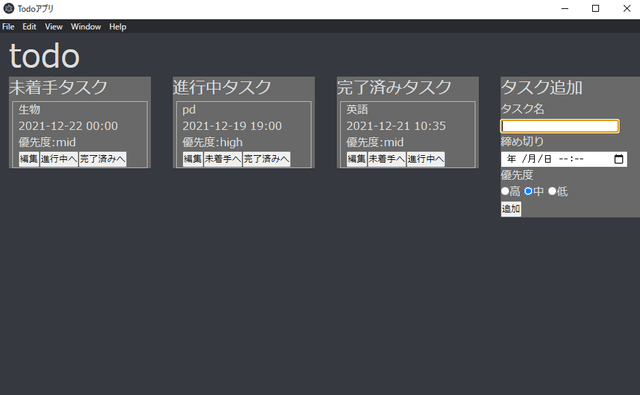The height and width of the screenshot is (395, 640).
Task: Move pd task with 未着手へ button
Action: click(223, 159)
